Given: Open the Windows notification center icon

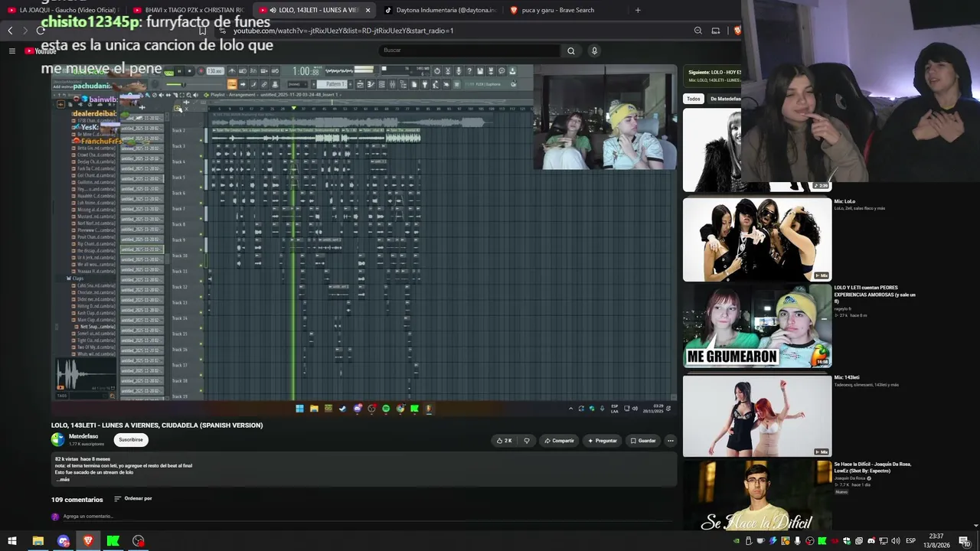Looking at the screenshot, I should pyautogui.click(x=965, y=541).
